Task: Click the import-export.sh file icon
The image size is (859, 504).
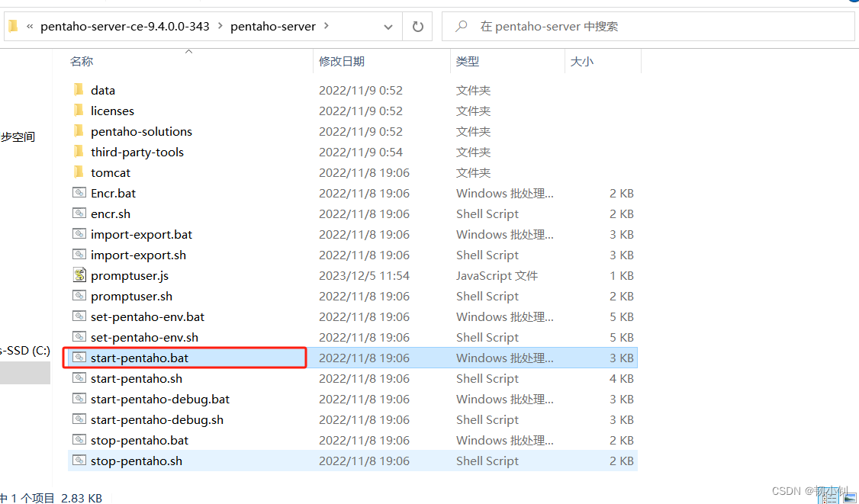Action: [79, 255]
